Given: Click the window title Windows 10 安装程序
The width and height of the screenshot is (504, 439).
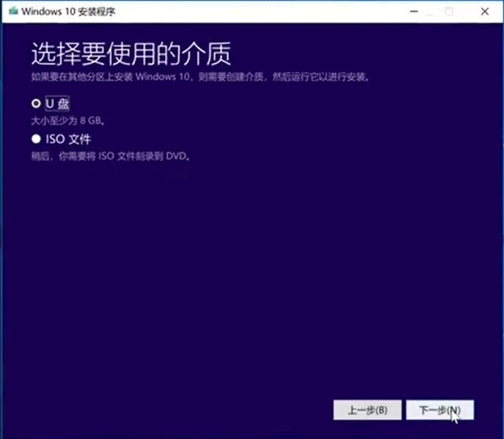Looking at the screenshot, I should pyautogui.click(x=69, y=12).
